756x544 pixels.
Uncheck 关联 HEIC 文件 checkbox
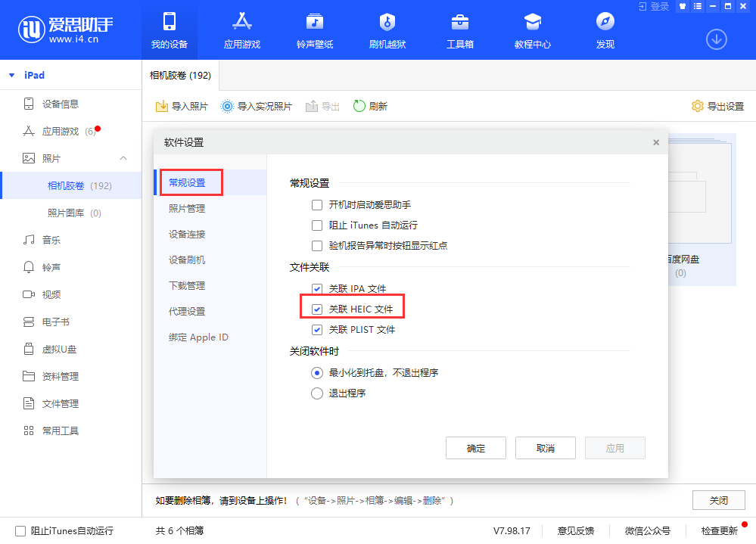[x=317, y=309]
